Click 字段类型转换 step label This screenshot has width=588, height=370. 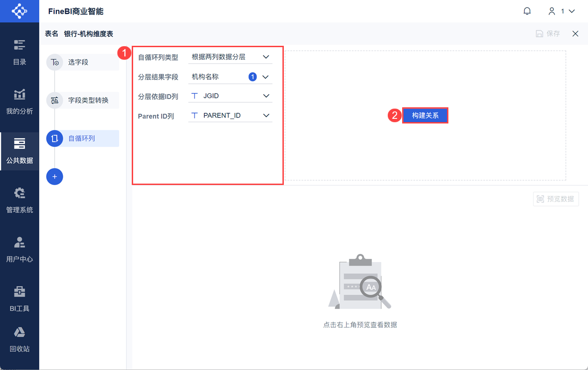coord(88,100)
